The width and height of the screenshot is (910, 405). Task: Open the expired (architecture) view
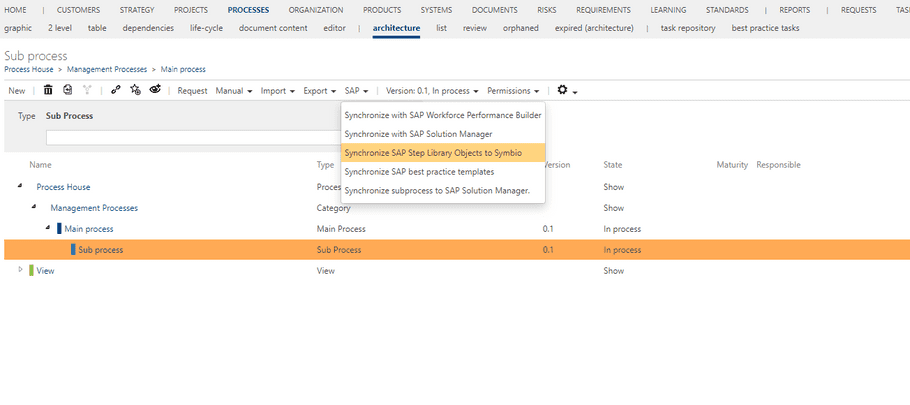pyautogui.click(x=594, y=28)
